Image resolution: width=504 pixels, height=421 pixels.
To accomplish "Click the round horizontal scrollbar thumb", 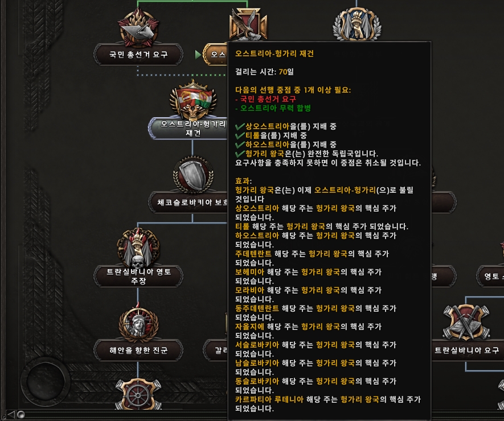I will (21, 414).
